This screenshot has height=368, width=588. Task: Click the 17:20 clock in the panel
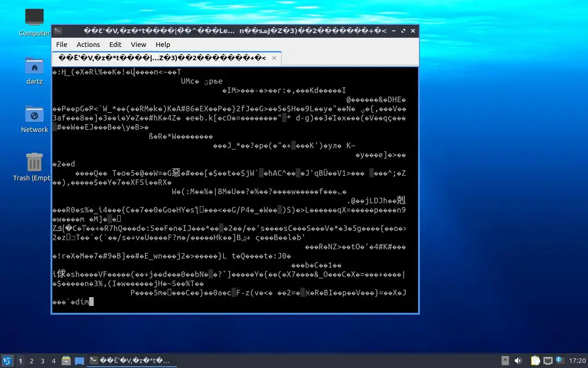pos(577,361)
